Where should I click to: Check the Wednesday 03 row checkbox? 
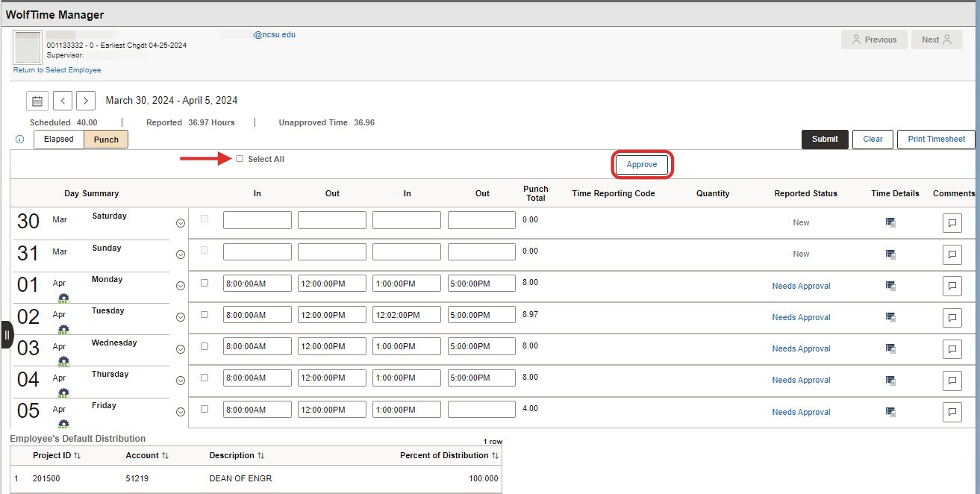coord(205,346)
